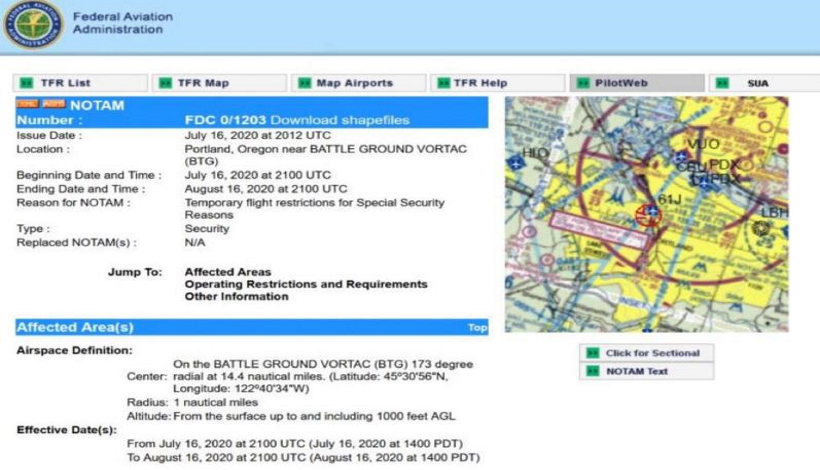The height and width of the screenshot is (470, 820).
Task: Switch to the TFR Map tab
Action: click(203, 83)
